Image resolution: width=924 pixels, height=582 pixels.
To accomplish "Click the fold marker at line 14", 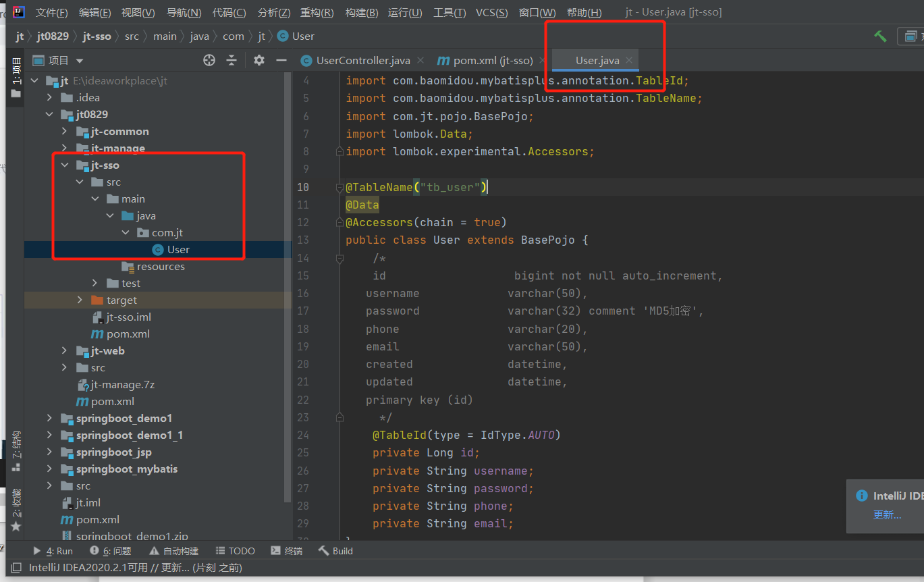I will 340,258.
